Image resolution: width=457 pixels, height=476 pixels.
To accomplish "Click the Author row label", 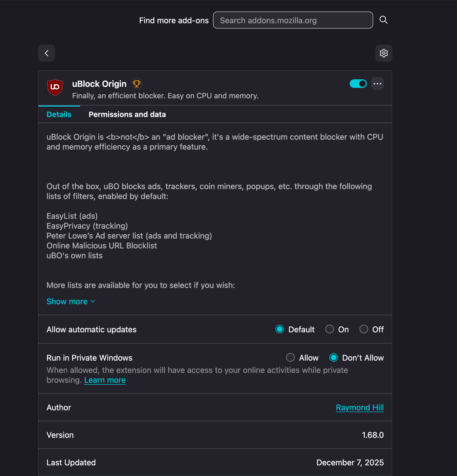I will 59,408.
